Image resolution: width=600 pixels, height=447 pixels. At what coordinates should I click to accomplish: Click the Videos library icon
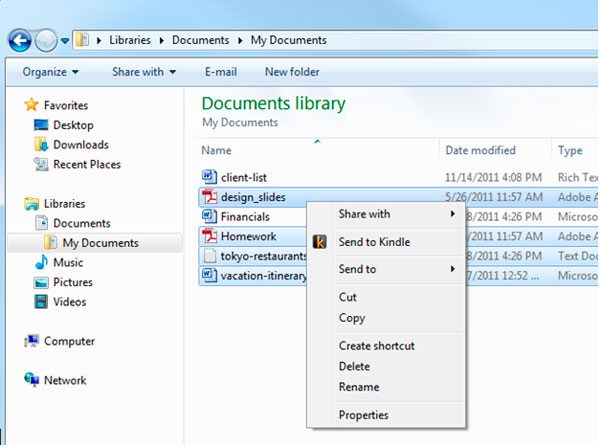[x=41, y=302]
